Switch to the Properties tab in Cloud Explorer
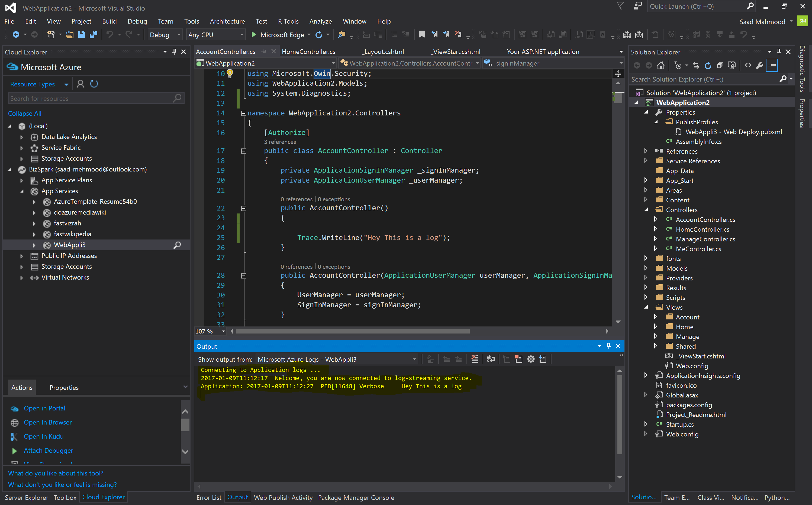Viewport: 812px width, 505px height. click(x=64, y=388)
